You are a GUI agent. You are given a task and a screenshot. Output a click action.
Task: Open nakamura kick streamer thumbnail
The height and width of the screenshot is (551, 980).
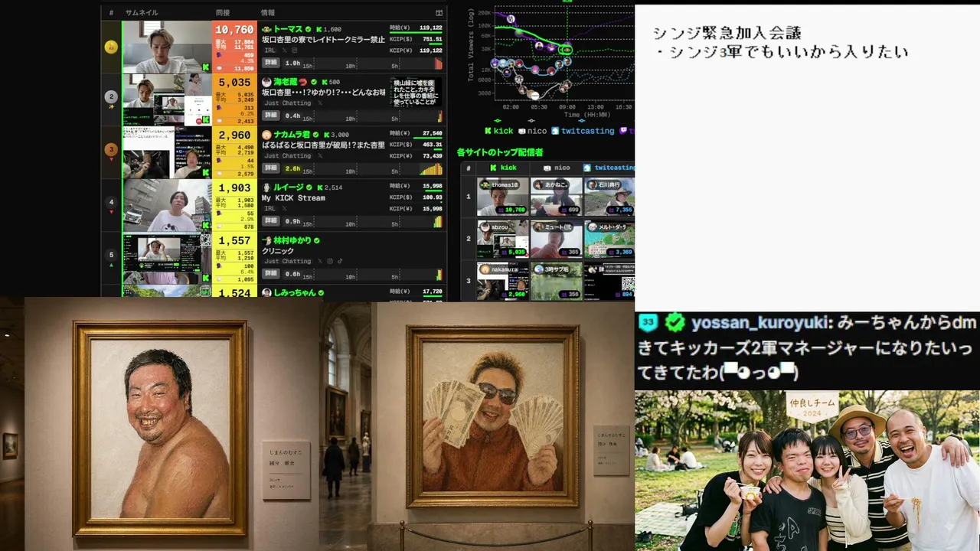click(x=503, y=281)
